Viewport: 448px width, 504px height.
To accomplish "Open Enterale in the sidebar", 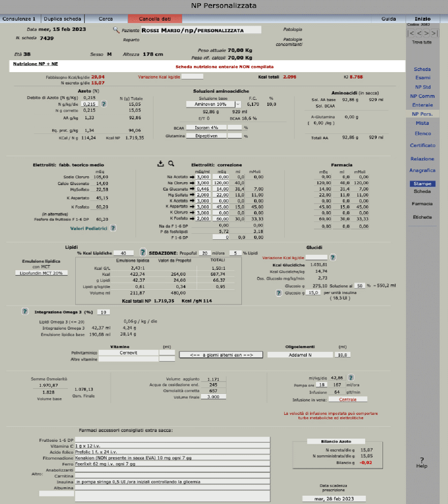I will tap(423, 105).
